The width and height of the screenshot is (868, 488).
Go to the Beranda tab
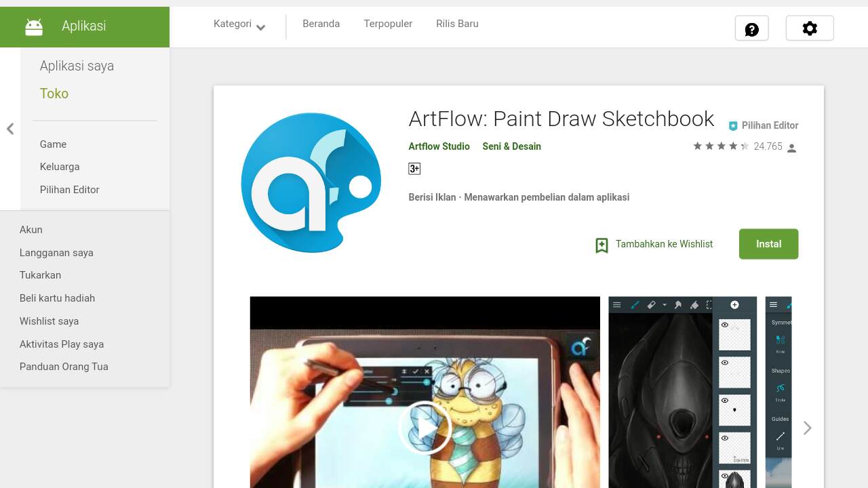(321, 24)
